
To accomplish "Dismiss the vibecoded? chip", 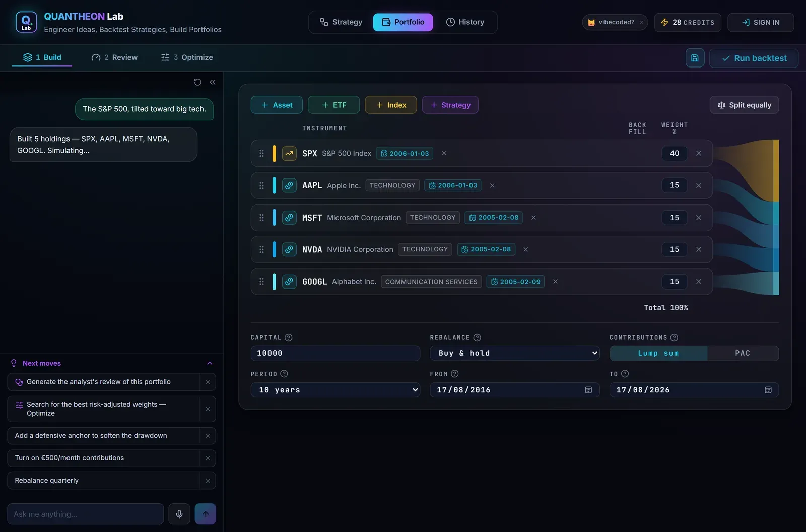I will pos(641,22).
